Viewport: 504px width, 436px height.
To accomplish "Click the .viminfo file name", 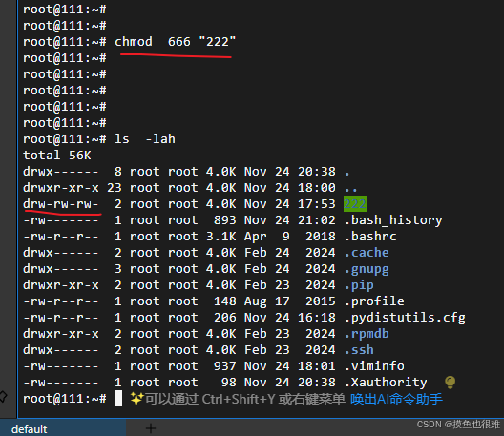I will point(374,366).
